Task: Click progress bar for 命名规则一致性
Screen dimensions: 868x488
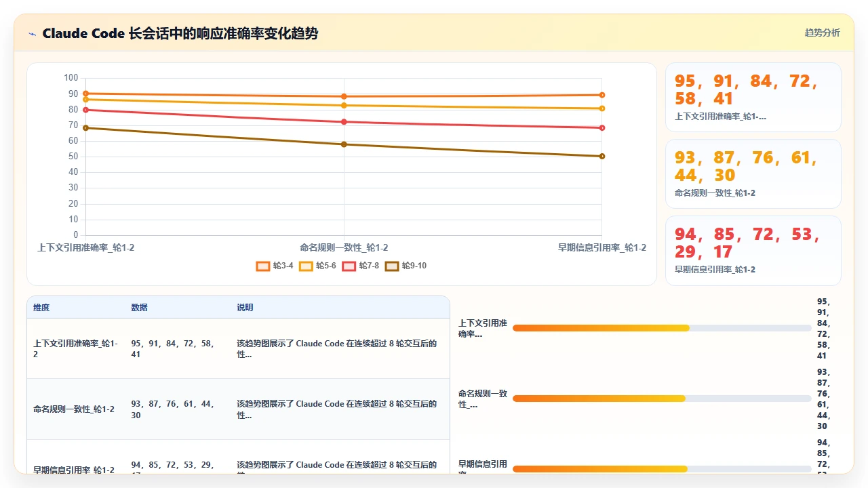Action: click(x=662, y=399)
